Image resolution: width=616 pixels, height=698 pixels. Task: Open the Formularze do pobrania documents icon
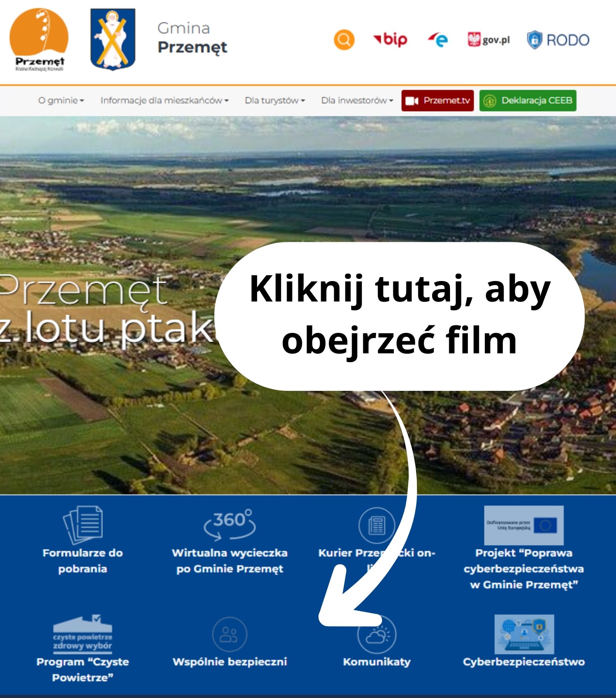coord(83,525)
